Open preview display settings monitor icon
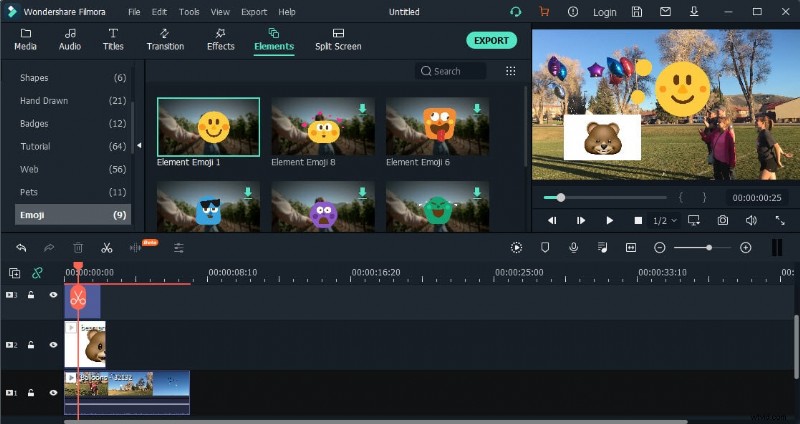This screenshot has height=424, width=800. click(x=693, y=220)
